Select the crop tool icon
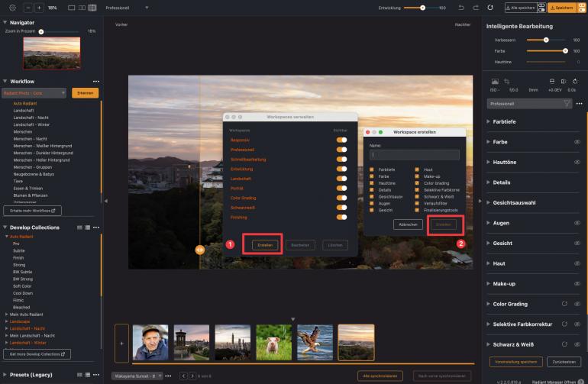This screenshot has width=588, height=384. coord(506,82)
